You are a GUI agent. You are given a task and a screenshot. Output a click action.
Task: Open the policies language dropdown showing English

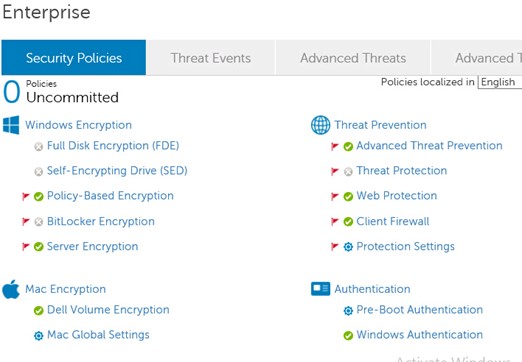pyautogui.click(x=500, y=82)
